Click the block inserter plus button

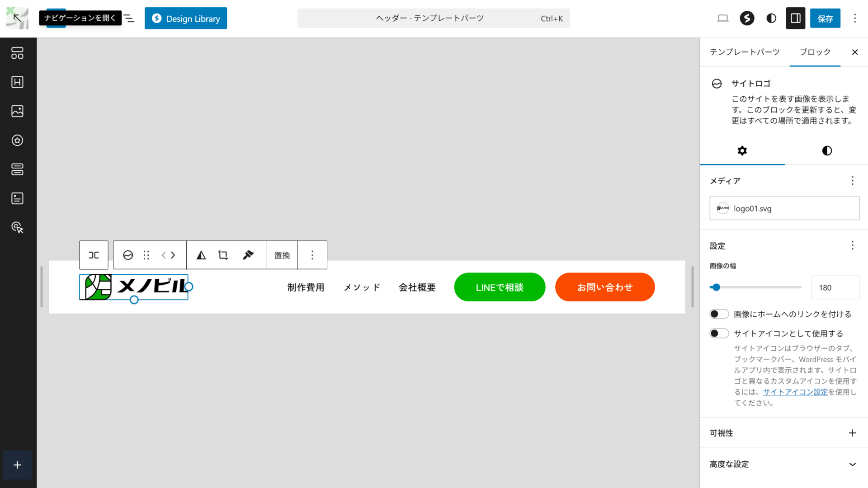pyautogui.click(x=17, y=465)
